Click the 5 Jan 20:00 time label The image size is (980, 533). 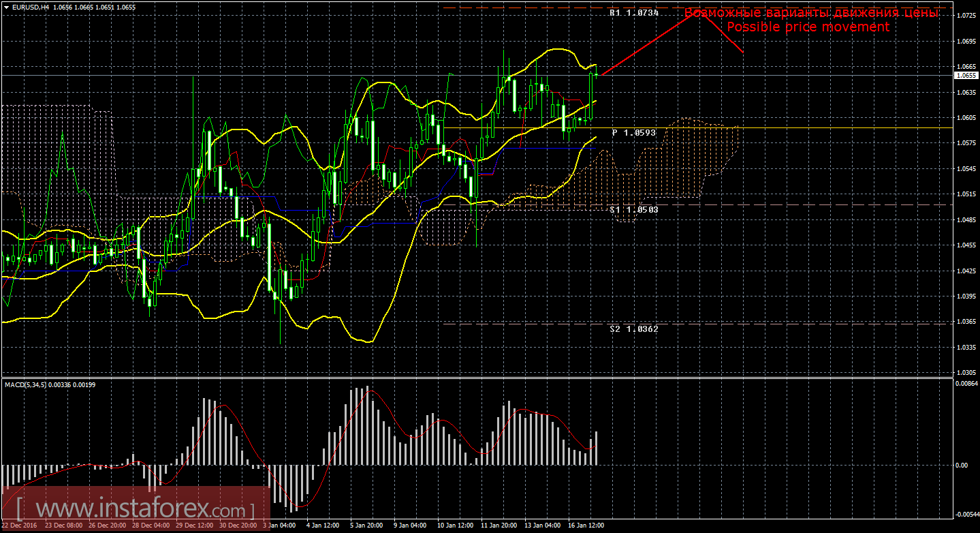(x=368, y=526)
